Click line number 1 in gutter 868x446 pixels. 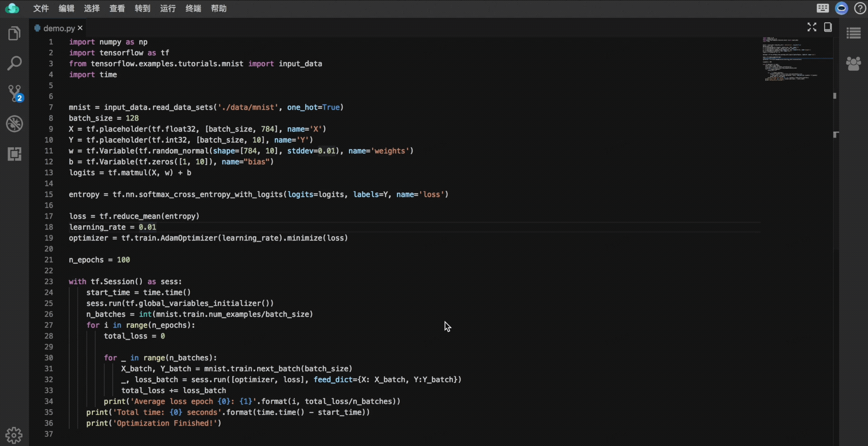coord(51,42)
